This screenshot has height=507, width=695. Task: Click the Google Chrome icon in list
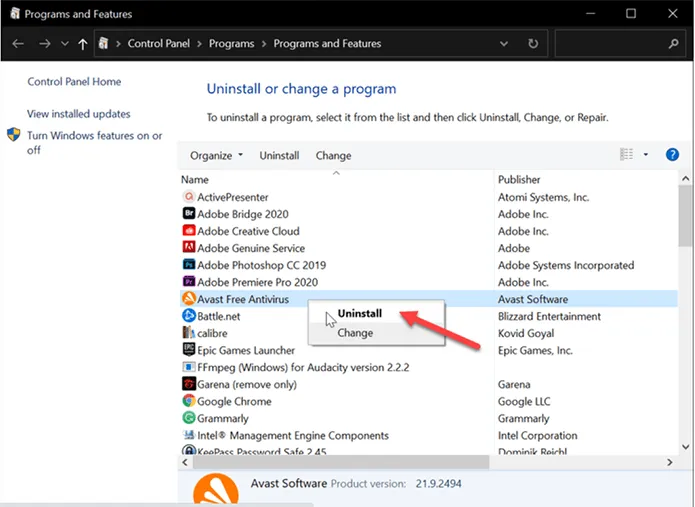click(188, 401)
